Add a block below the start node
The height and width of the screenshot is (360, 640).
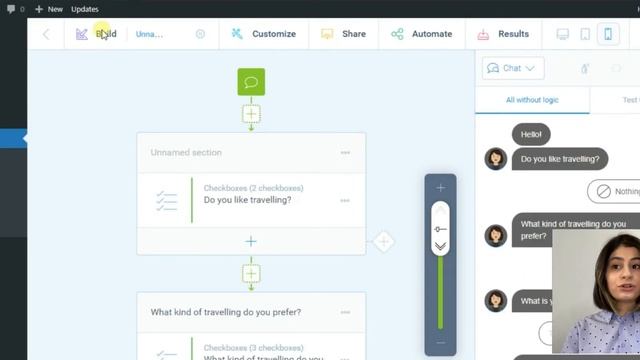point(251,114)
